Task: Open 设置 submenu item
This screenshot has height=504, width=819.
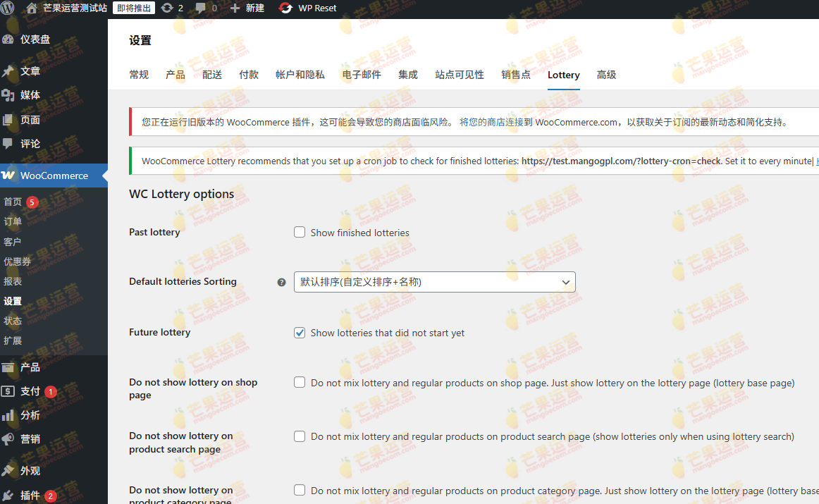Action: point(13,301)
